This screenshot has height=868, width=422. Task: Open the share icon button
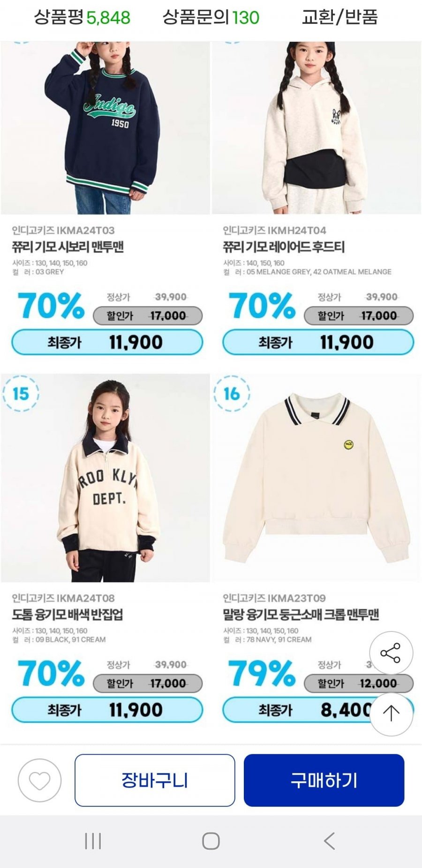point(391,653)
